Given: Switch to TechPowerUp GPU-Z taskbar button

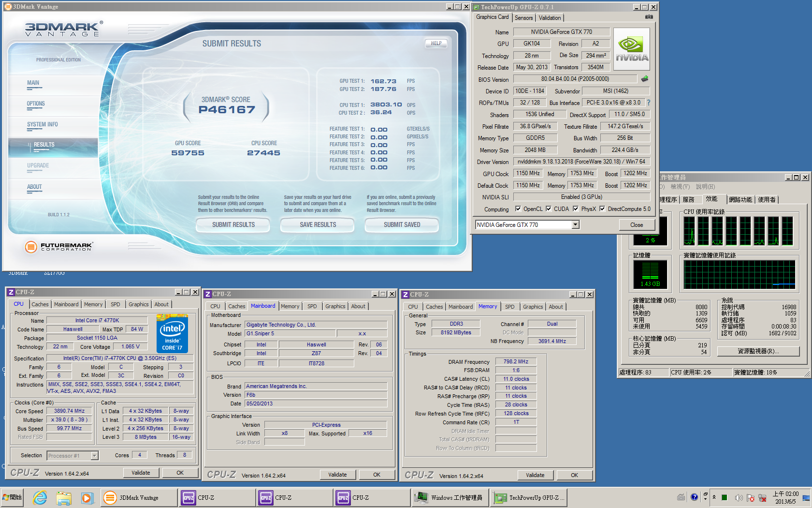Looking at the screenshot, I should click(529, 497).
